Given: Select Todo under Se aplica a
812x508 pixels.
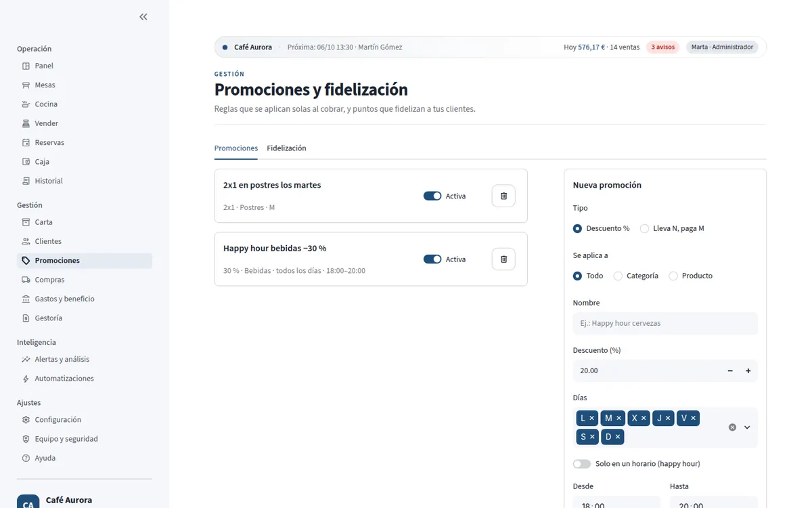Looking at the screenshot, I should click(x=577, y=276).
